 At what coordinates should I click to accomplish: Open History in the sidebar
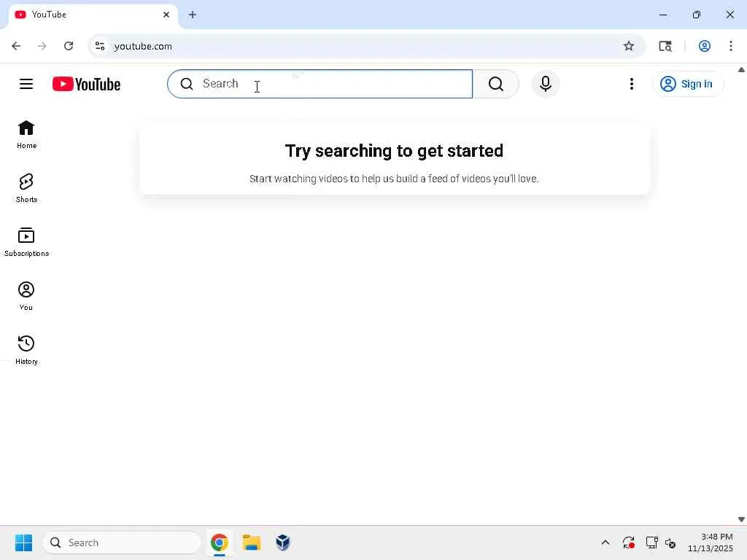click(x=26, y=350)
